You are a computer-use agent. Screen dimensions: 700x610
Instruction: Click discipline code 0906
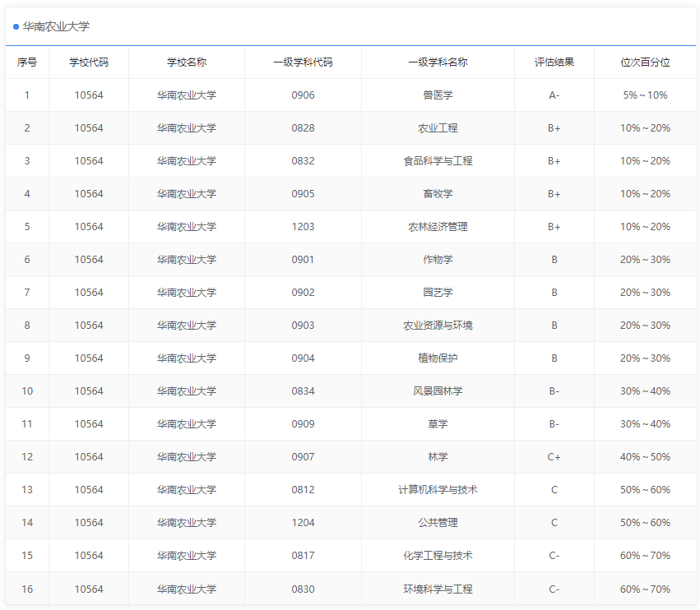(x=304, y=95)
